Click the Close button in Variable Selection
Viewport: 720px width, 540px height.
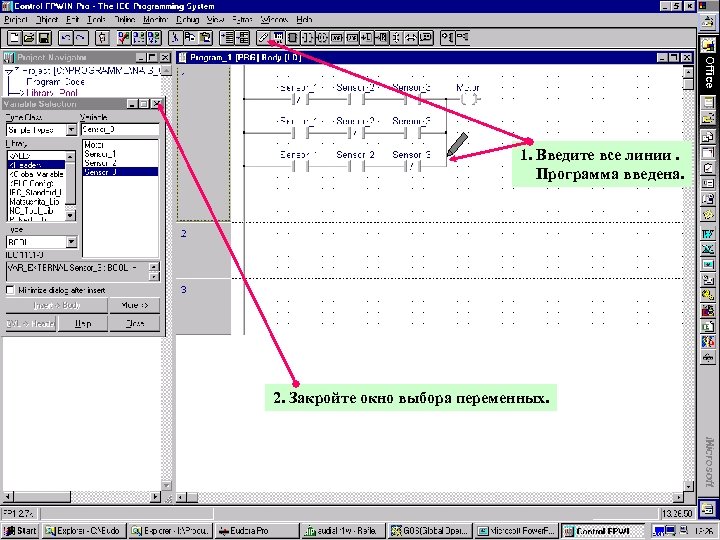pyautogui.click(x=135, y=324)
